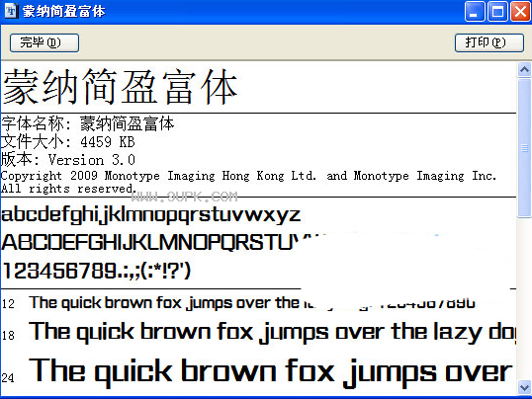Click the digits and punctuation sample line
This screenshot has width=532, height=399.
pos(96,271)
